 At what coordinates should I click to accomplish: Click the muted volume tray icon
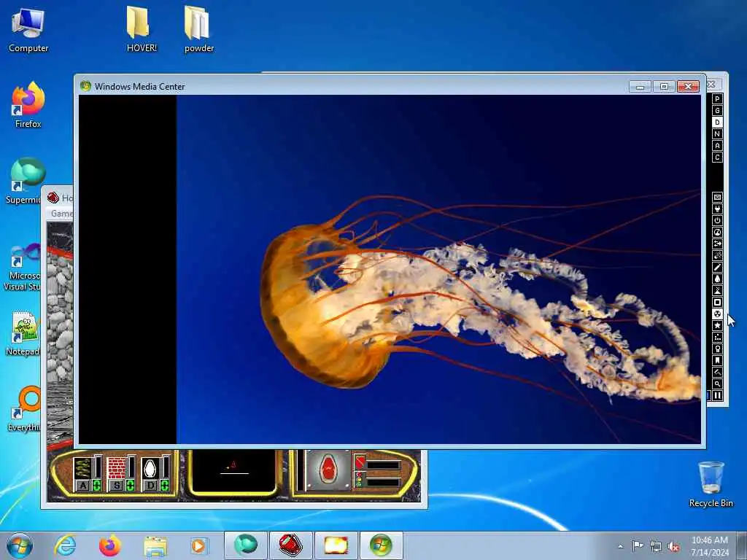click(x=673, y=546)
